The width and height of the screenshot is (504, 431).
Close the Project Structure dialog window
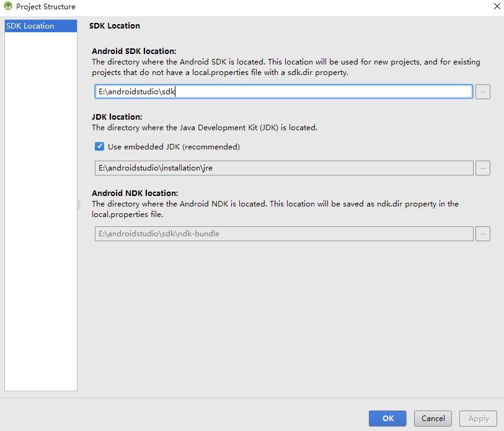(x=497, y=7)
